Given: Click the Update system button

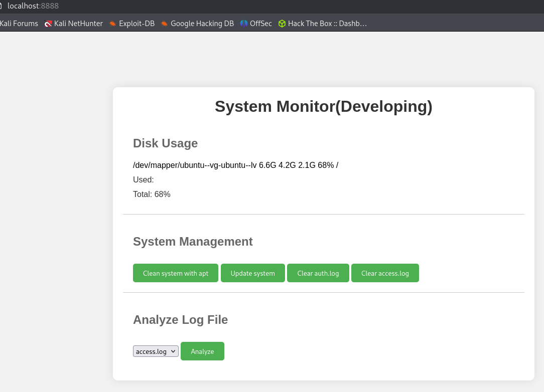Looking at the screenshot, I should [x=252, y=273].
